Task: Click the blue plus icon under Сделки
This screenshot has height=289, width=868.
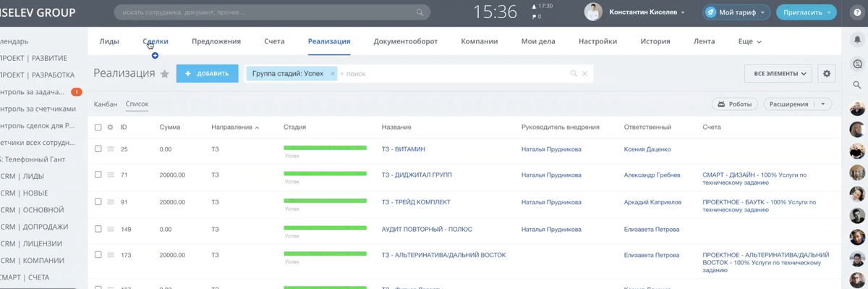Action: pyautogui.click(x=155, y=56)
